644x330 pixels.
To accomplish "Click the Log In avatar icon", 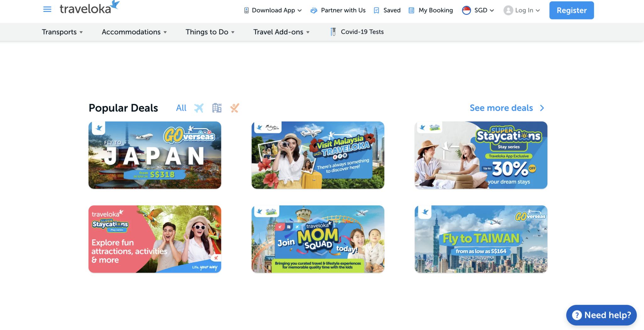I will 508,10.
